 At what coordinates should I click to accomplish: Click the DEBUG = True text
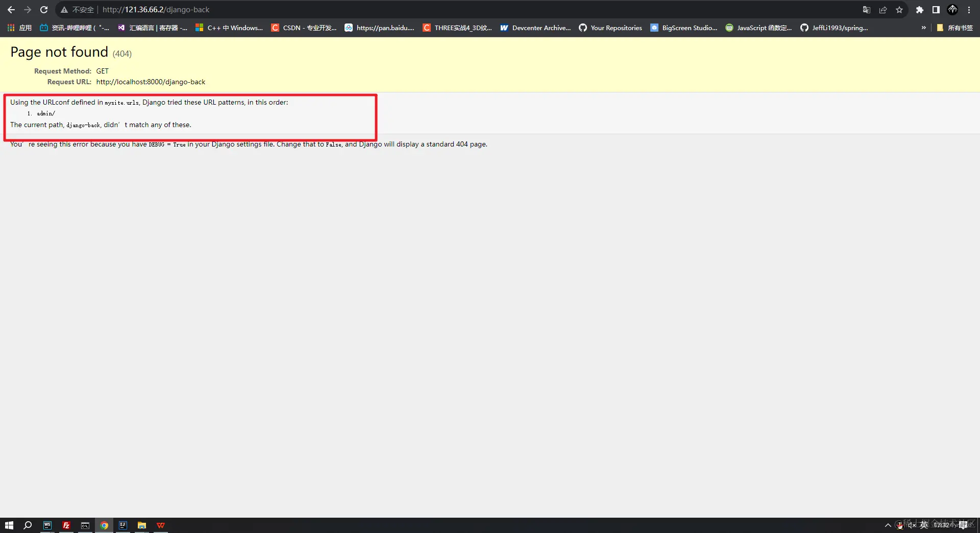click(167, 144)
